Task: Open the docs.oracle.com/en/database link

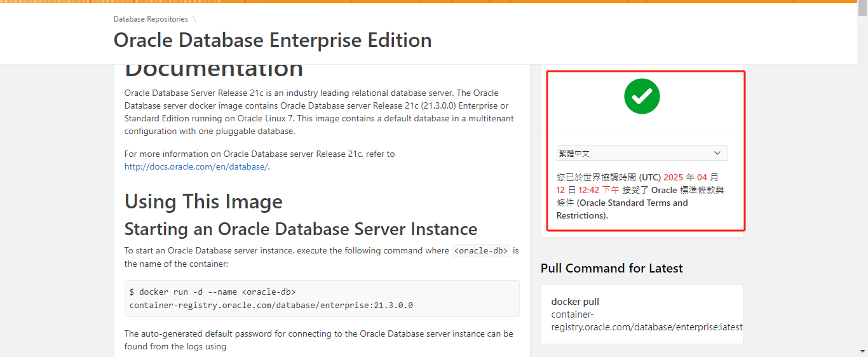Action: tap(196, 166)
